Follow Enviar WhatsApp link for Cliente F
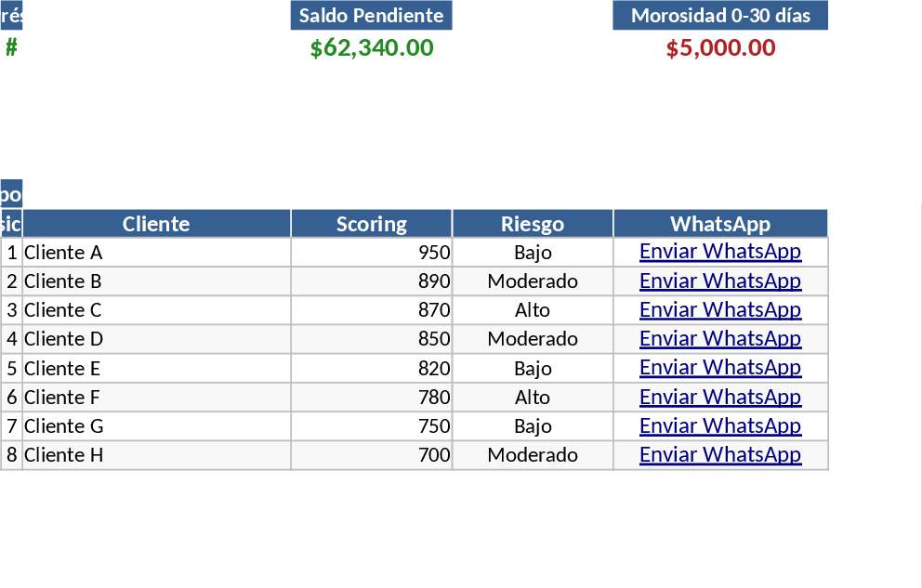922x588 pixels. tap(719, 397)
